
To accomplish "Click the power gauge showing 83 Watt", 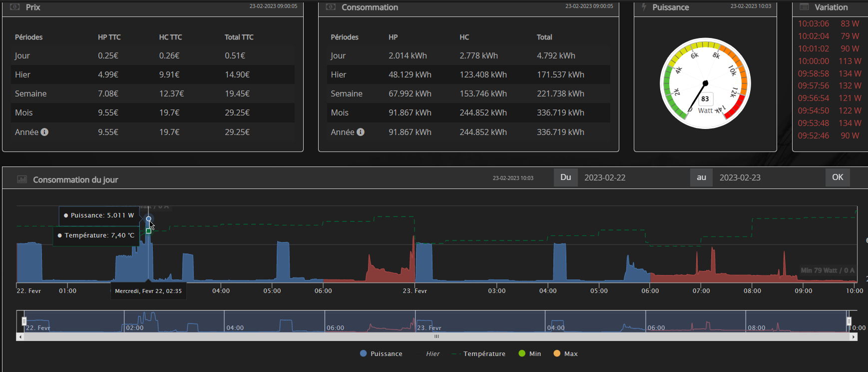I will pos(705,83).
